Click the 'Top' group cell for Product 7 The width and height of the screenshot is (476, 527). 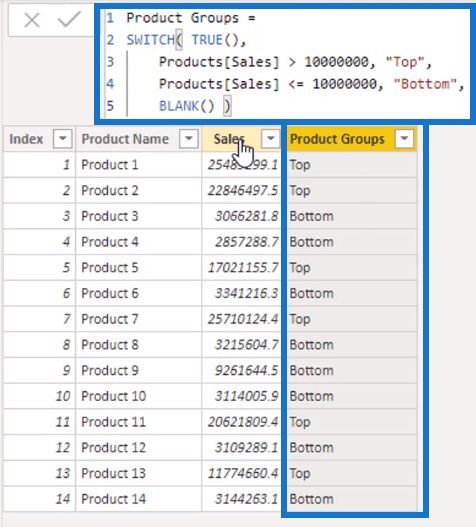click(x=352, y=319)
